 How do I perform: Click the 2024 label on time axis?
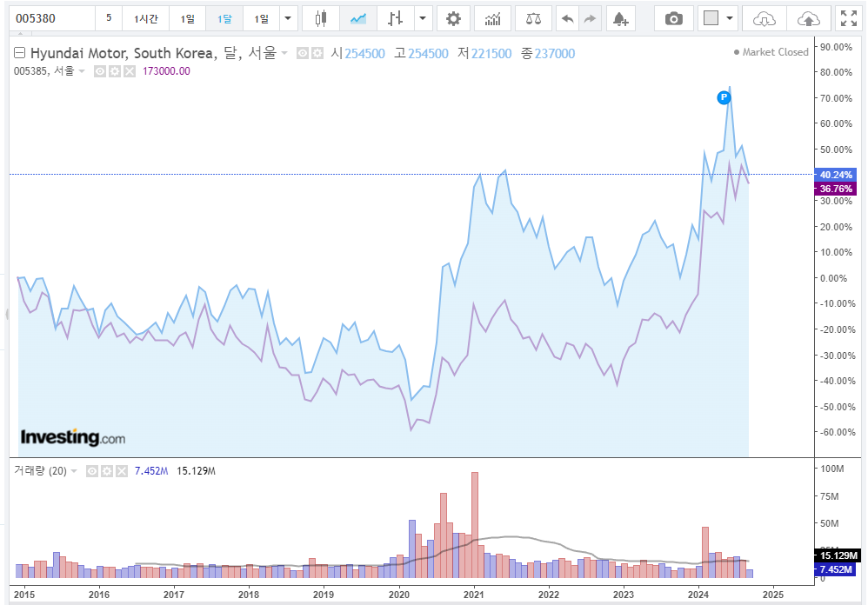coord(698,595)
